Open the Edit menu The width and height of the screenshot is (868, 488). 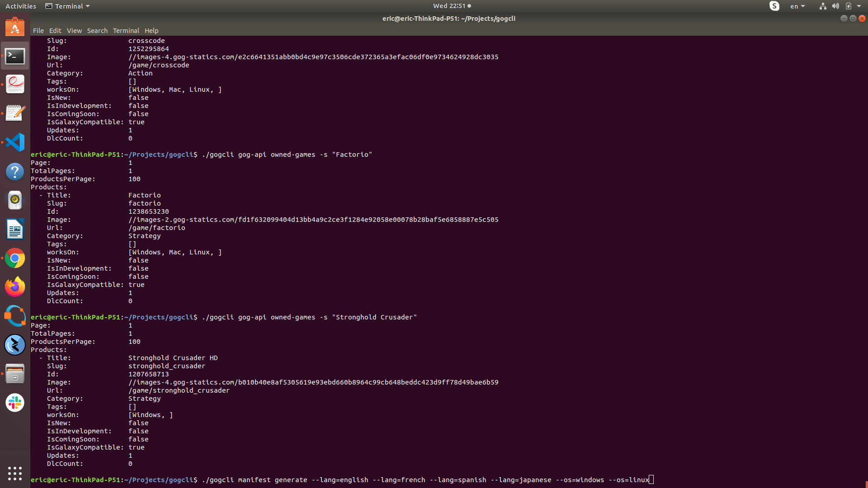click(x=55, y=31)
